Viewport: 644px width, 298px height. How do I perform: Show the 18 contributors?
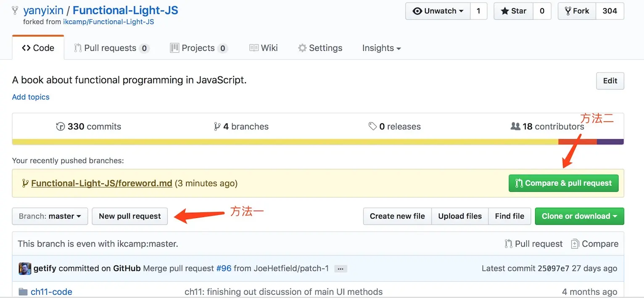coord(547,126)
